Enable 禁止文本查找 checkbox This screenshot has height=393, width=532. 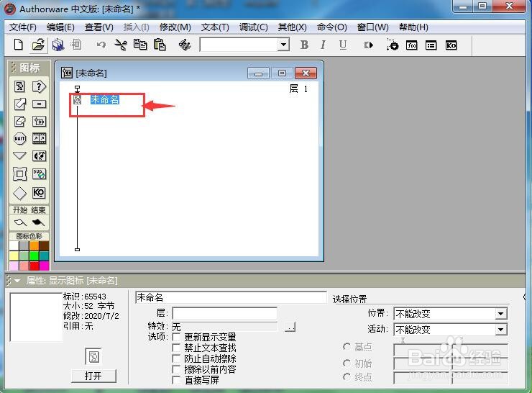pyautogui.click(x=176, y=348)
